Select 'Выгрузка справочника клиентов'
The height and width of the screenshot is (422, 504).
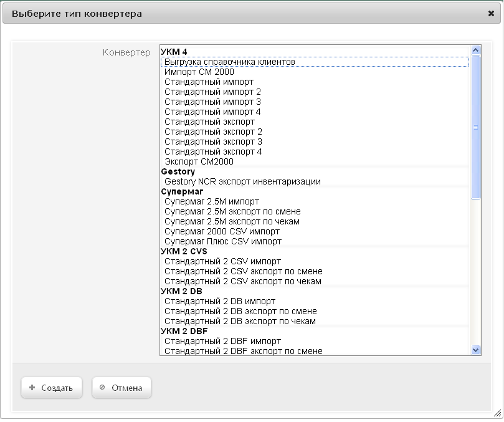[315, 62]
